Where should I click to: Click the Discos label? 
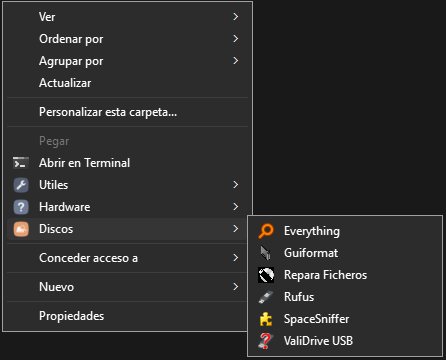tap(56, 229)
